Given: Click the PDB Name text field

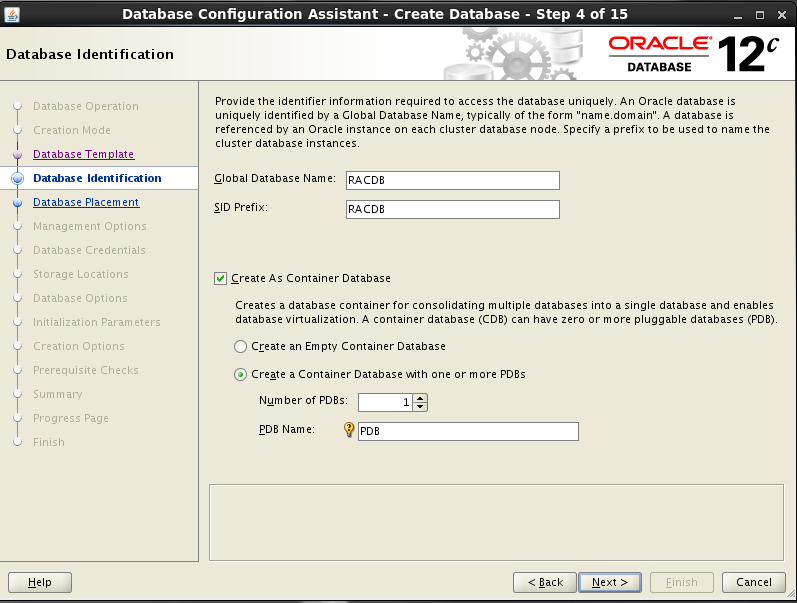Looking at the screenshot, I should pyautogui.click(x=468, y=431).
